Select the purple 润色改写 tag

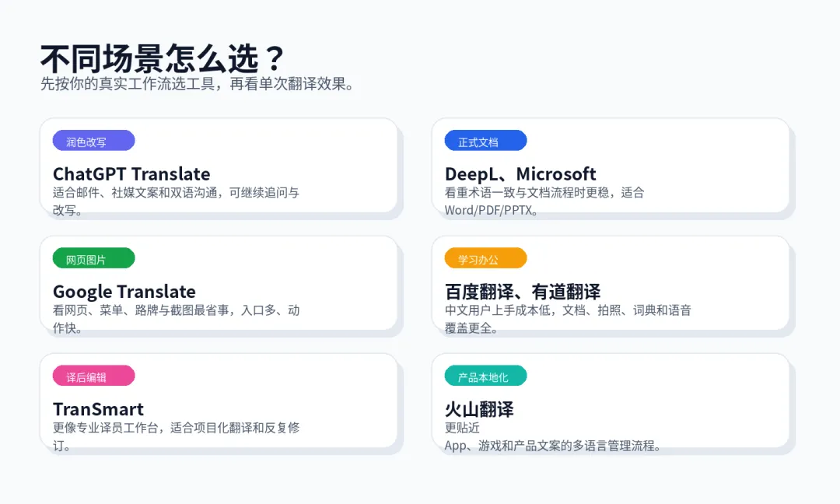click(x=93, y=141)
